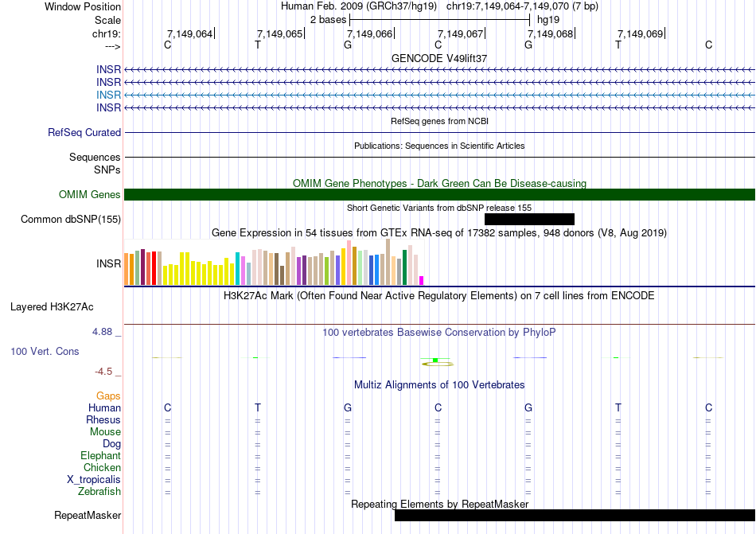Viewport: 756px width, 534px height.
Task: Open the OMIM Gene Phenotypes track title
Action: tap(439, 184)
